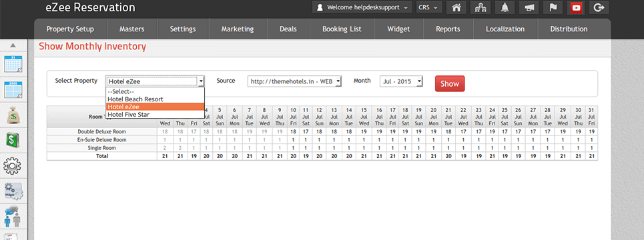
Task: Open the Source dropdown
Action: click(x=294, y=81)
